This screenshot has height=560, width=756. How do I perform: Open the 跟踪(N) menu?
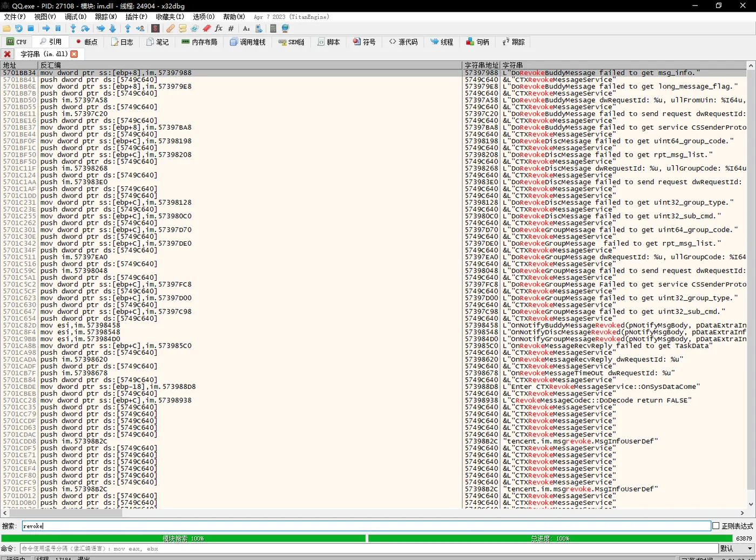(x=106, y=17)
